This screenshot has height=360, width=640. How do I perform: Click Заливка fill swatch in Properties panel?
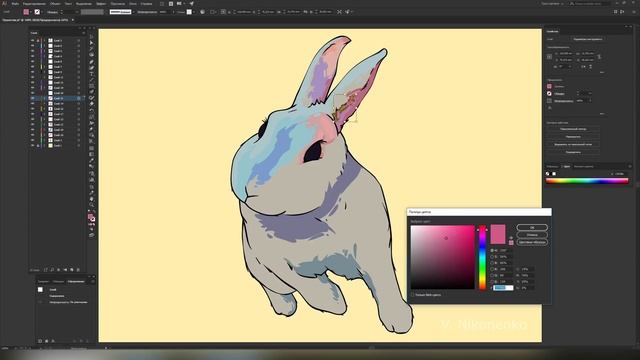point(549,87)
